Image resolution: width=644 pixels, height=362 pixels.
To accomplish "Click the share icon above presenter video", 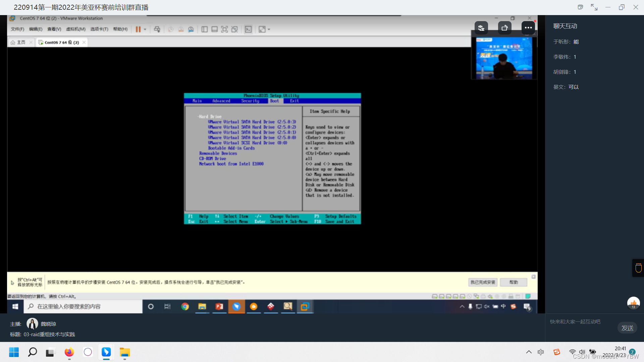I will [504, 28].
